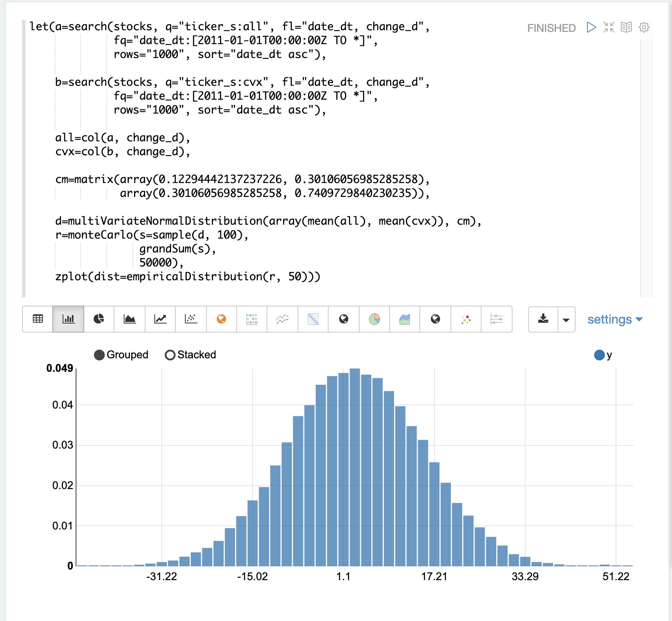Download the data as file

543,319
